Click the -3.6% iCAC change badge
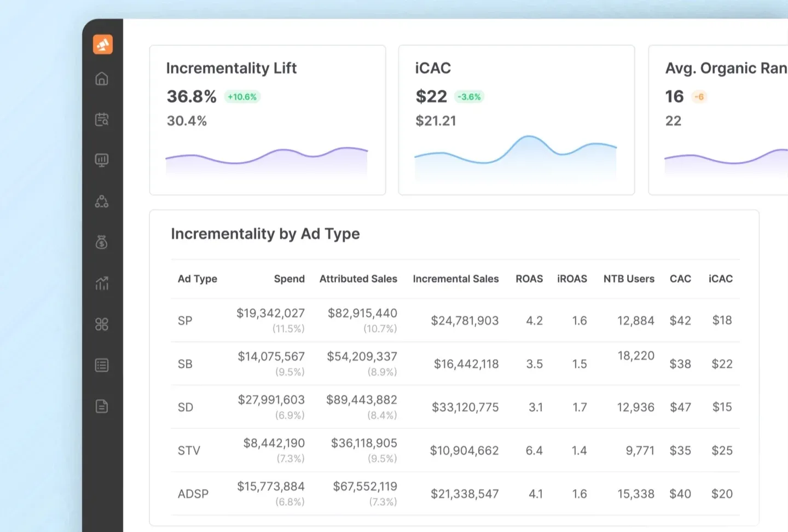This screenshot has height=532, width=788. [470, 97]
